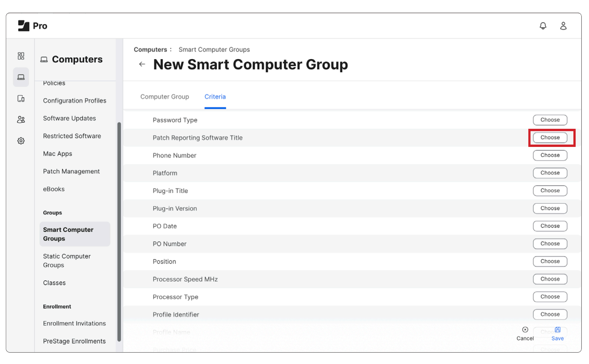
Task: Open Smart Computer Groups breadcrumb link
Action: click(x=214, y=50)
